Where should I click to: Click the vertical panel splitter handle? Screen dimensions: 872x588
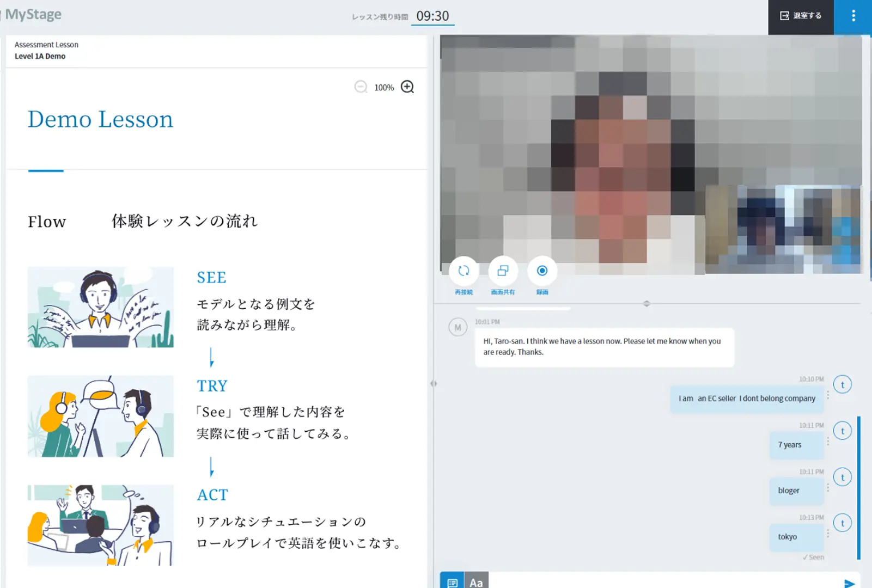pyautogui.click(x=434, y=383)
